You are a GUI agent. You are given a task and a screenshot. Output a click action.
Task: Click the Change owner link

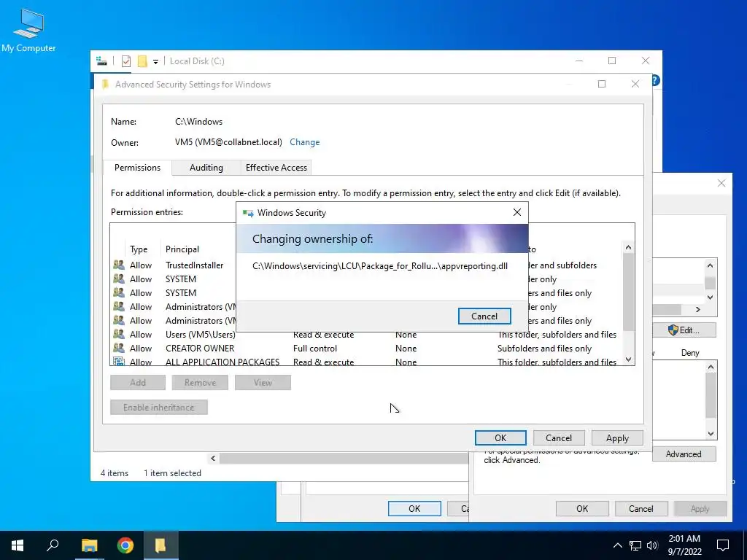304,142
